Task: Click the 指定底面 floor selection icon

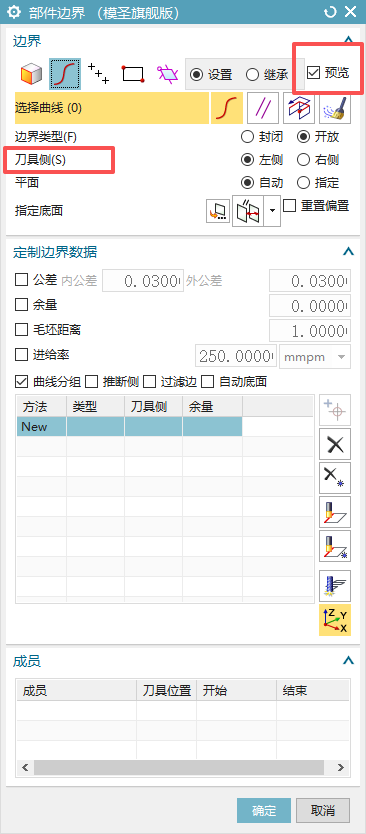Action: point(218,211)
